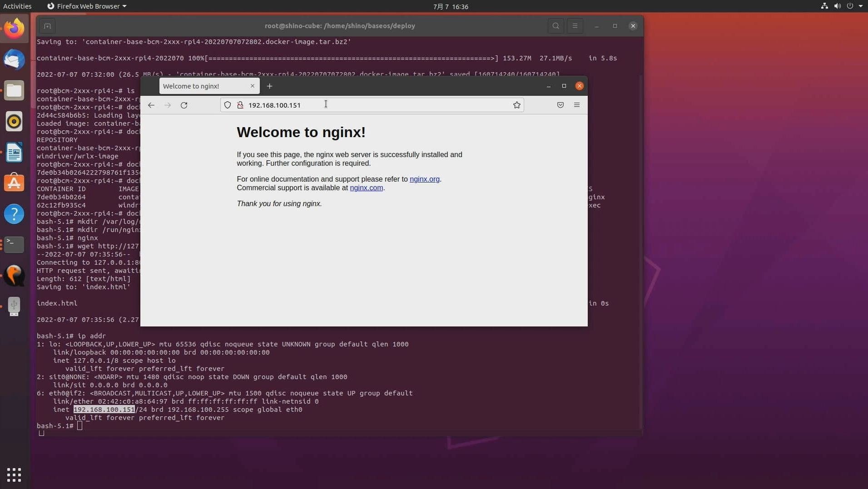Click the terminal window title text
The image size is (868, 489).
340,26
